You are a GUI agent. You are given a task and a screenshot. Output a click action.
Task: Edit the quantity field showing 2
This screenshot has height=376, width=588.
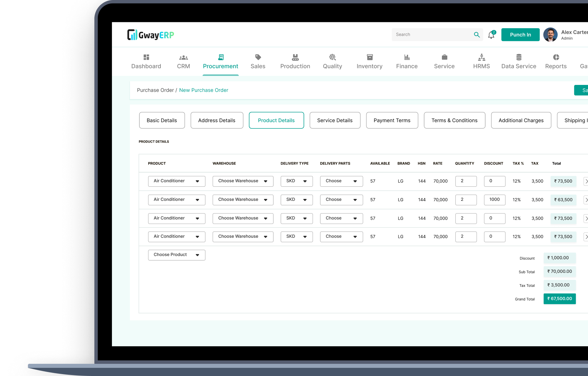pos(466,181)
